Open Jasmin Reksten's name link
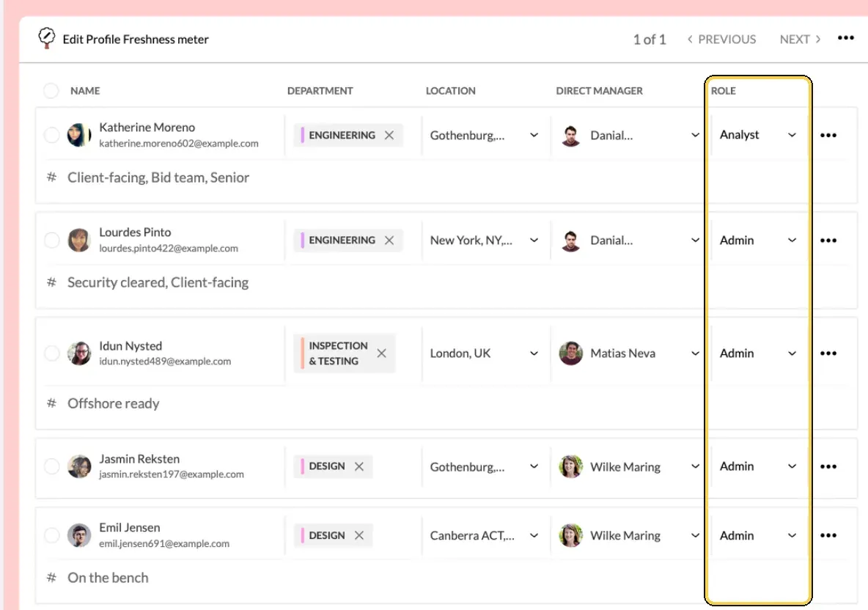 pos(139,459)
